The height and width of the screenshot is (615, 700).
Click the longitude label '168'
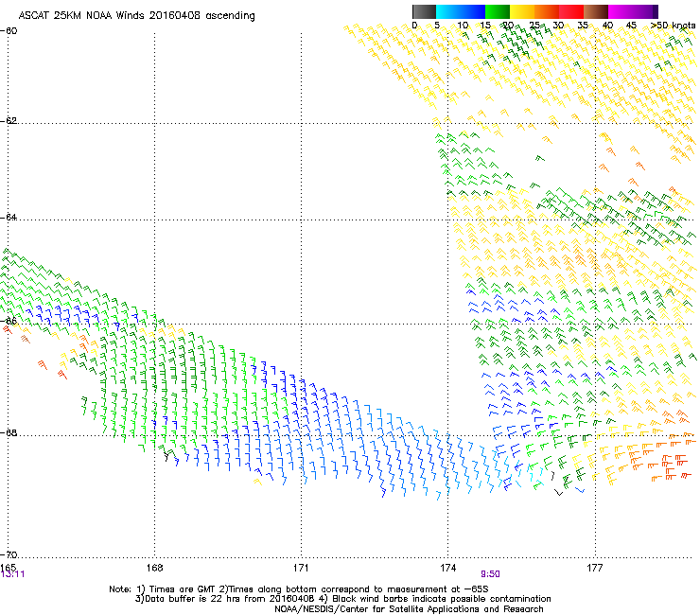(x=154, y=568)
